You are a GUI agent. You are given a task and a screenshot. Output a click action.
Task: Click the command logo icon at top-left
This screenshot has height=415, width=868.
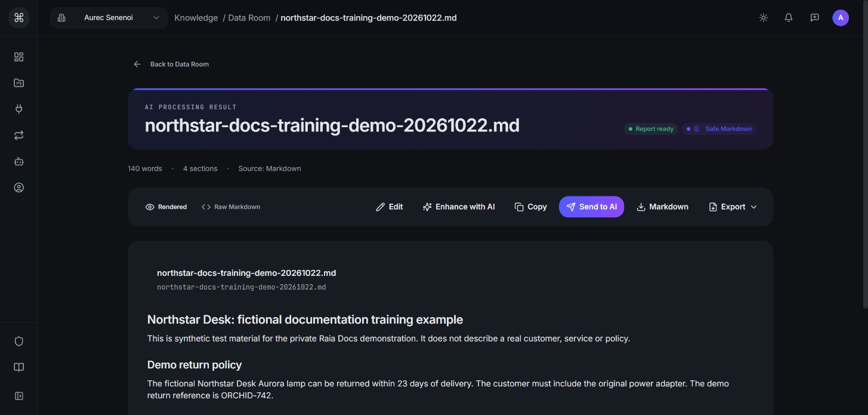18,18
